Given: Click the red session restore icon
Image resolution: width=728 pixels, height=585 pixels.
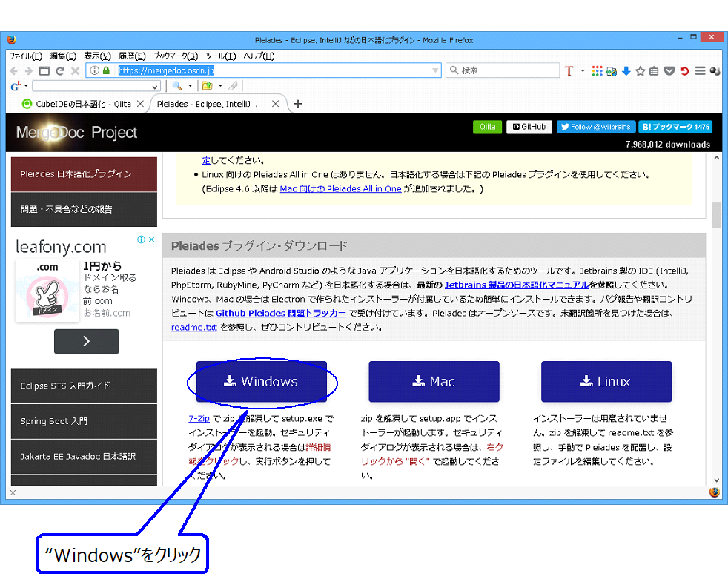Looking at the screenshot, I should 685,70.
